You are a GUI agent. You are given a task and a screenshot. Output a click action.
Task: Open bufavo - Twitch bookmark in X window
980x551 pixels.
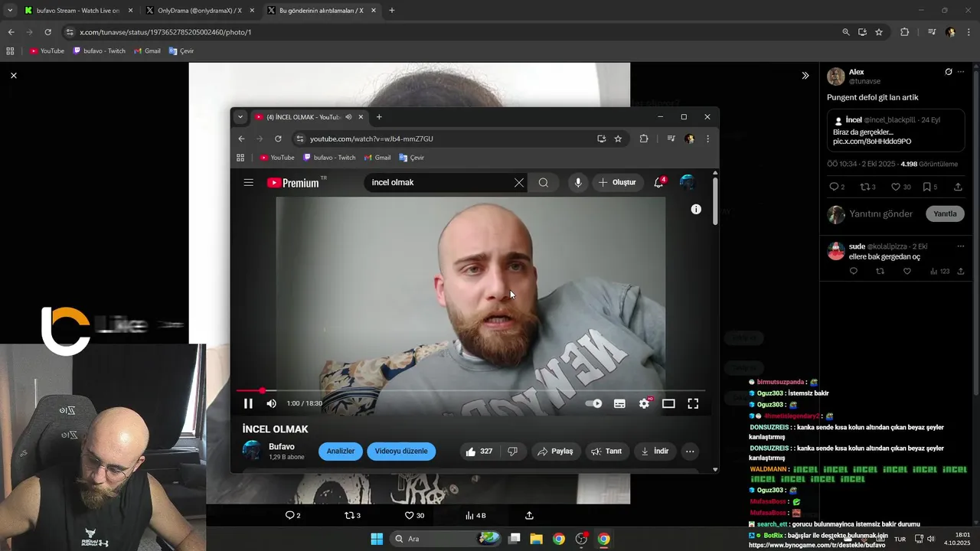(x=100, y=51)
